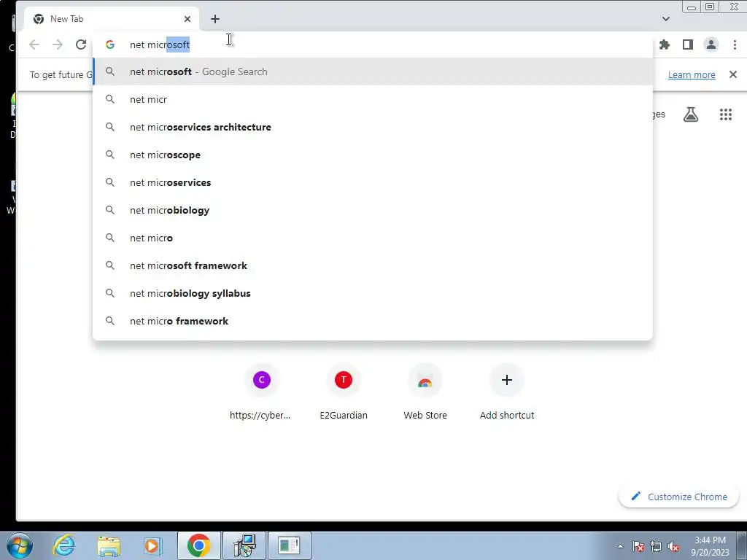Close the New Tab tab
The image size is (747, 560).
point(187,19)
